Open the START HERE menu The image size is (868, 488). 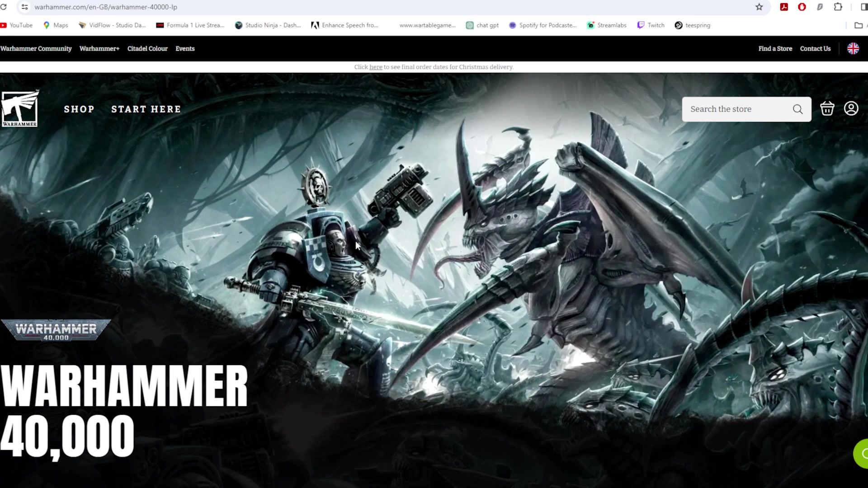[146, 109]
